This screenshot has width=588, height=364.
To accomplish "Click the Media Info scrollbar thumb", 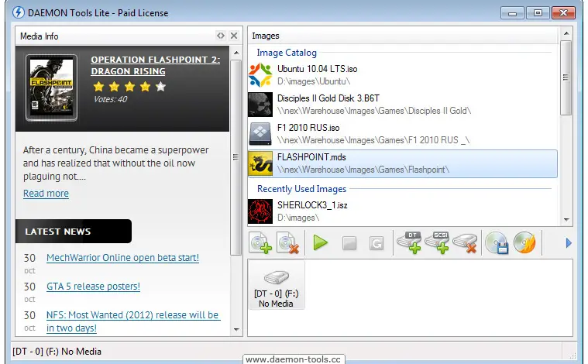I will point(236,157).
